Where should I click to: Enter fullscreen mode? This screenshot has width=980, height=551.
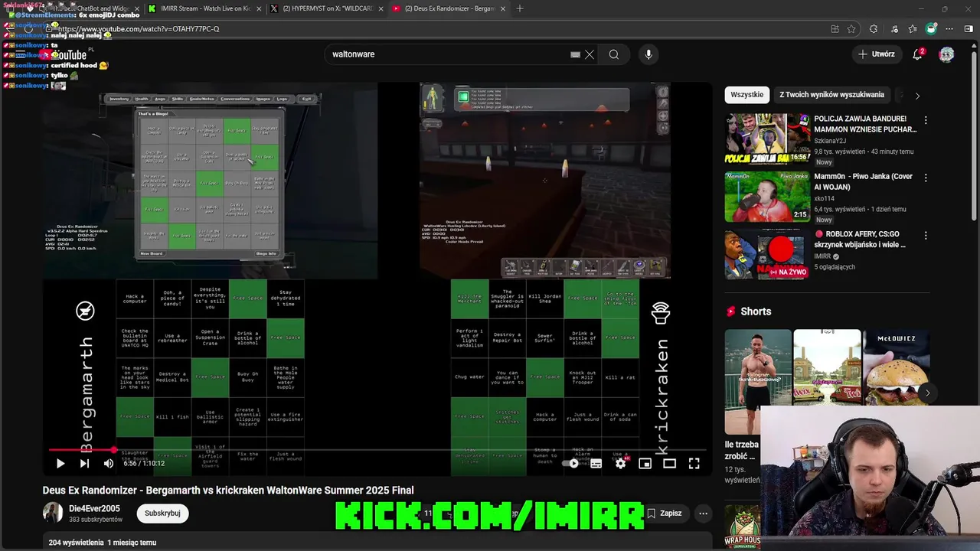[x=694, y=463]
